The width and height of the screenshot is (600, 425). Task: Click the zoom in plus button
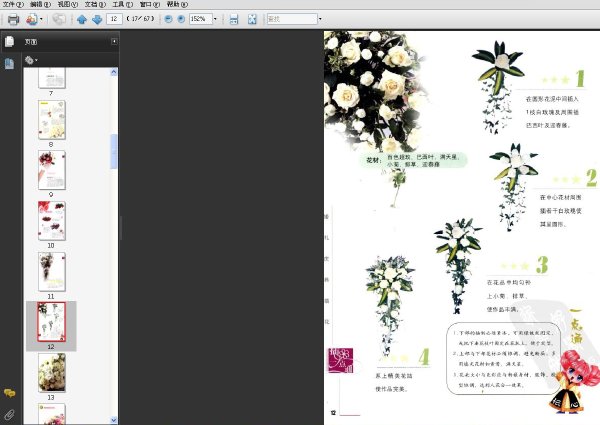[x=181, y=19]
